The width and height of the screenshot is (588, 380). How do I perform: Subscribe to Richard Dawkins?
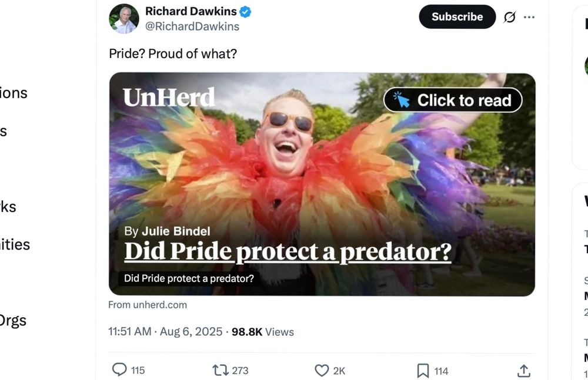(x=457, y=17)
